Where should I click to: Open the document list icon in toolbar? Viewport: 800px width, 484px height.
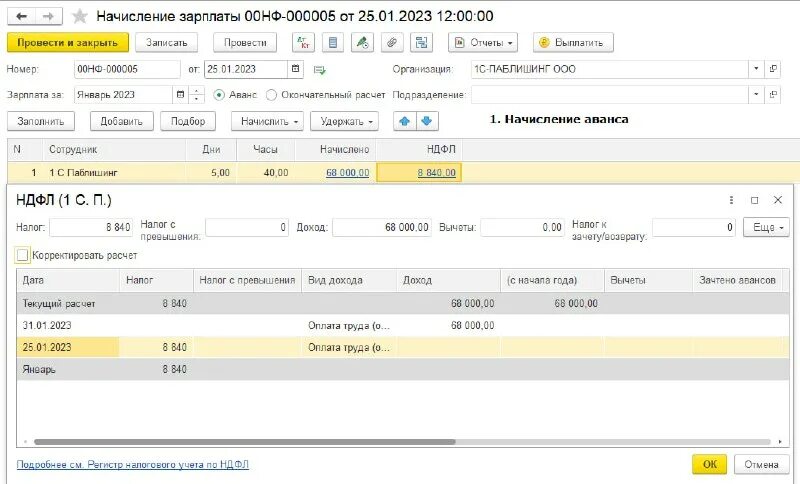point(333,43)
